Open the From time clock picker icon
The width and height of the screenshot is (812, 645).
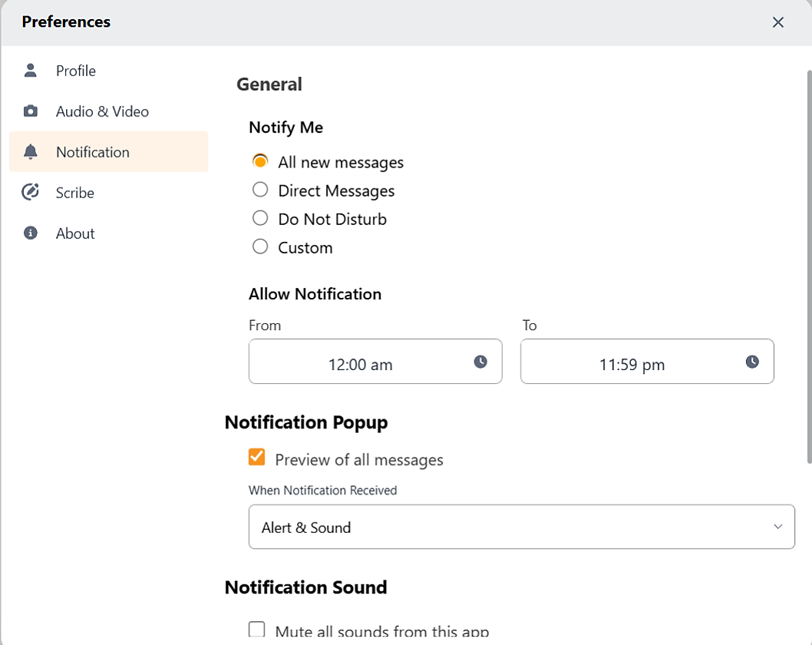coord(480,362)
